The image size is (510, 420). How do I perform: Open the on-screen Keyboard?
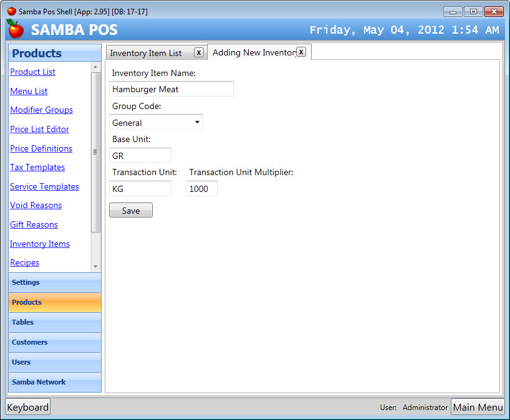pyautogui.click(x=28, y=407)
